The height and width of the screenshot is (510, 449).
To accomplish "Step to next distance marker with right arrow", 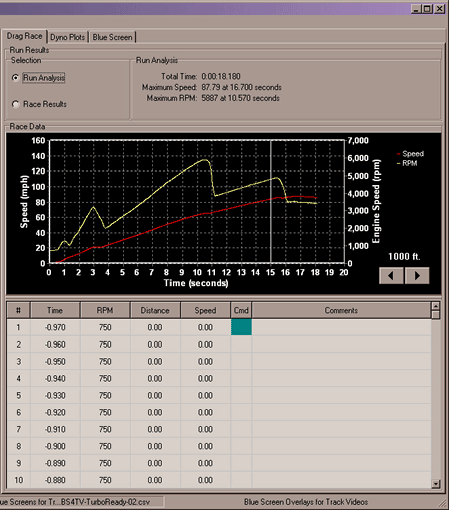I will (x=417, y=275).
